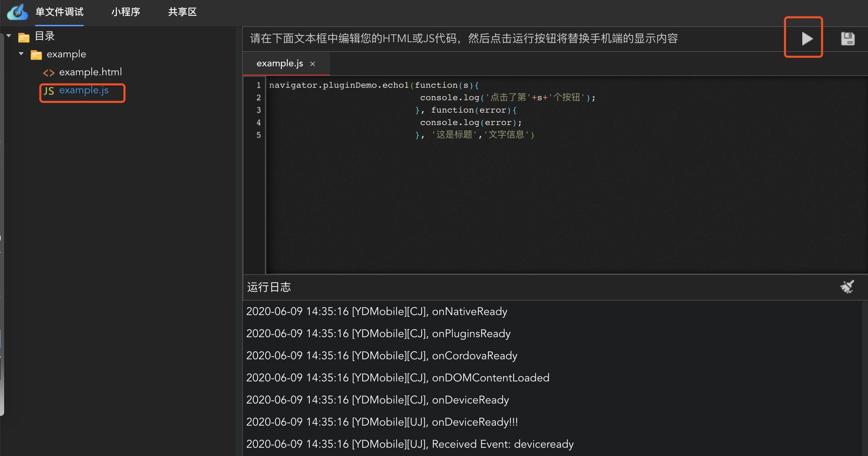
Task: Click the onPluginsReady log entry
Action: [378, 334]
